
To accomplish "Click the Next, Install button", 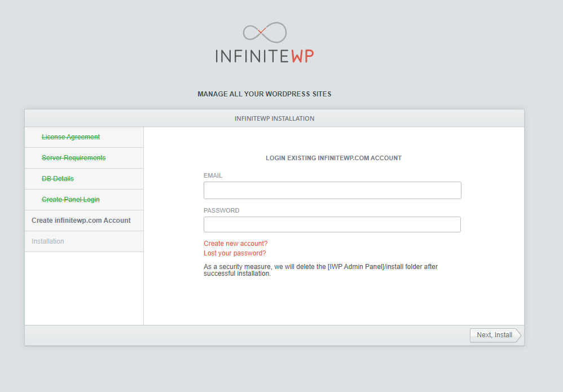I will (495, 335).
